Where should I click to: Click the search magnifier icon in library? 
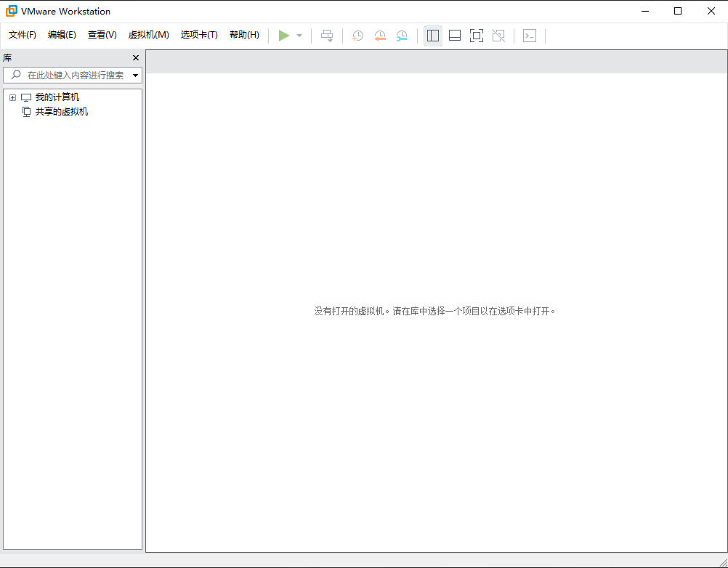(16, 75)
